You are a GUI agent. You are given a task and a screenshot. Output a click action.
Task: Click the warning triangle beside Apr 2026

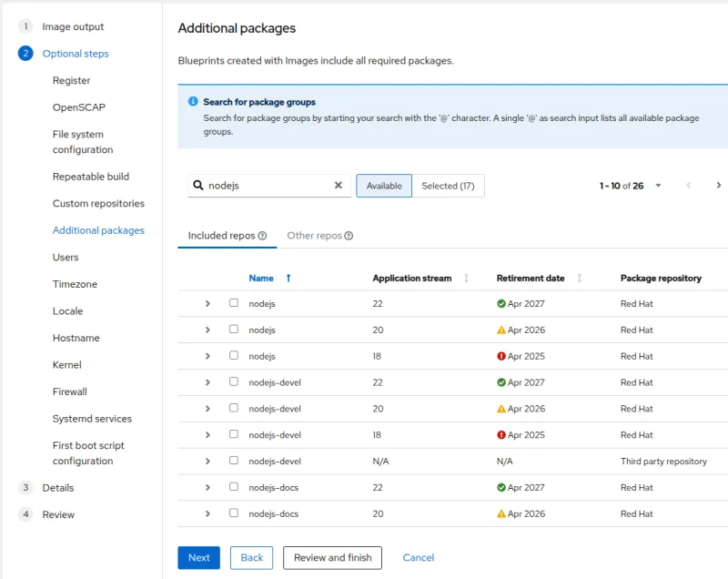point(502,330)
